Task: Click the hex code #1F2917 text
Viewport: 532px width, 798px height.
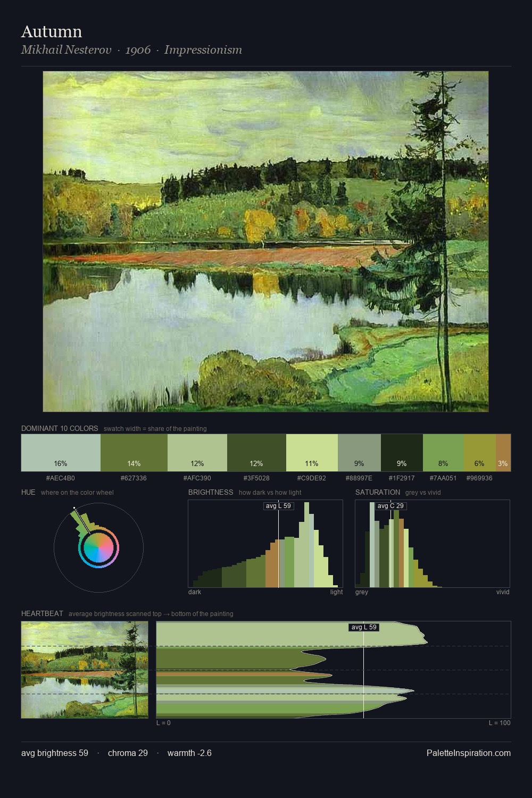Action: pos(402,478)
